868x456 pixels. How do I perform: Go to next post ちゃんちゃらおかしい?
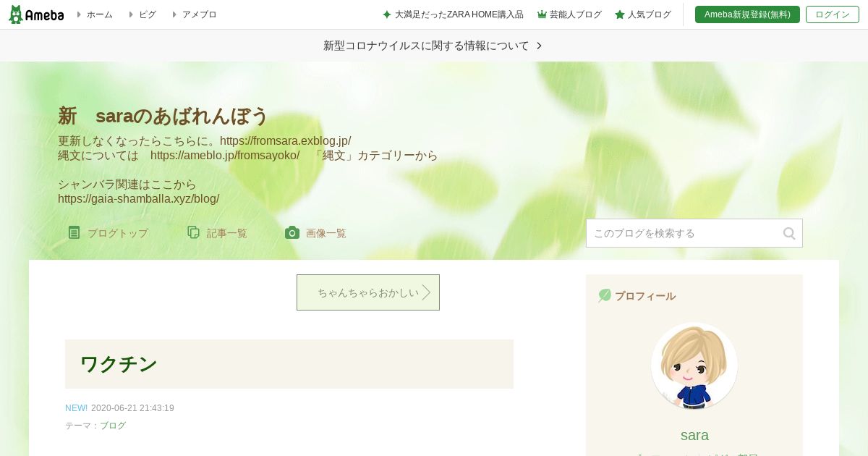pyautogui.click(x=368, y=292)
